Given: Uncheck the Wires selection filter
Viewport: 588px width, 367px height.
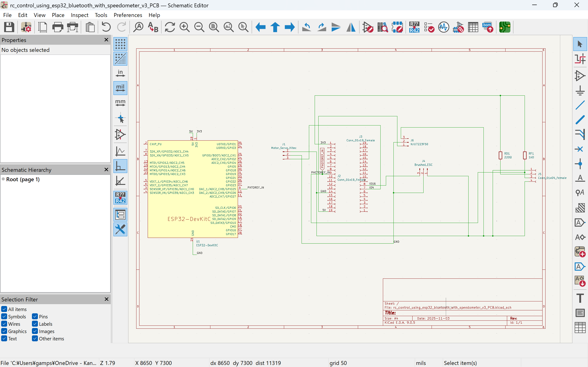Looking at the screenshot, I should click(4, 324).
